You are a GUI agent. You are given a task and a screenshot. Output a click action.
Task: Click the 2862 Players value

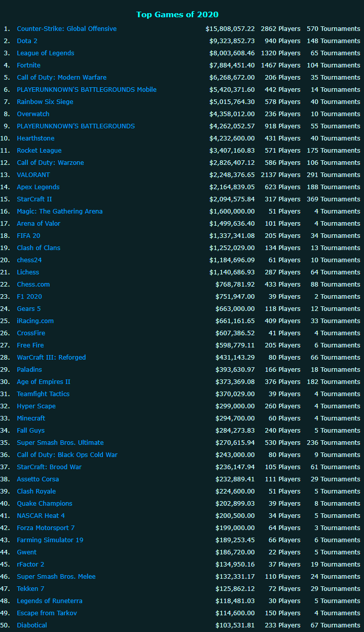[x=281, y=29]
